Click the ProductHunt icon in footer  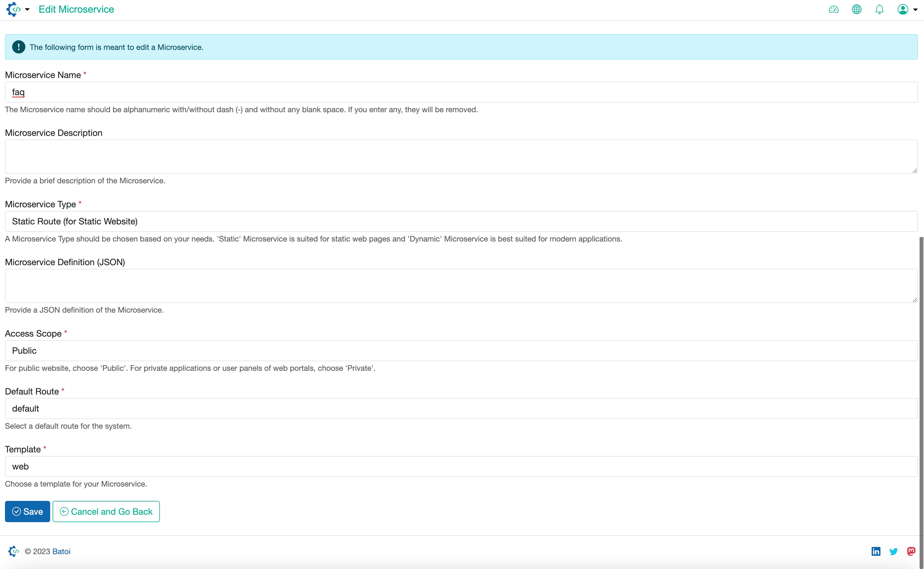click(x=913, y=551)
